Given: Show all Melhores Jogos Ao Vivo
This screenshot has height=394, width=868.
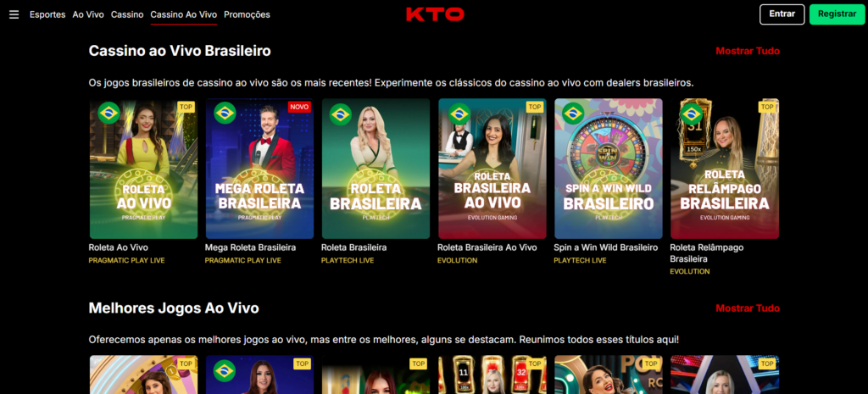Looking at the screenshot, I should coord(748,308).
